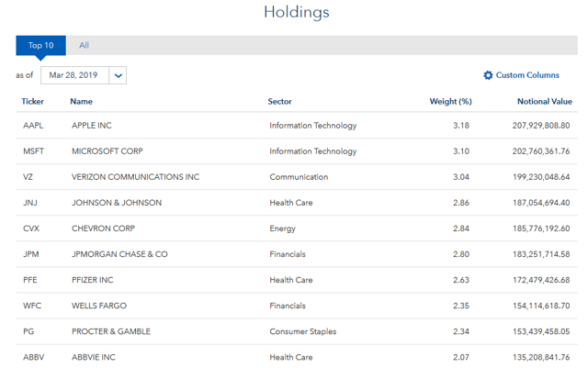Select the APPLE INC name
This screenshot has height=368, width=588.
coord(92,126)
